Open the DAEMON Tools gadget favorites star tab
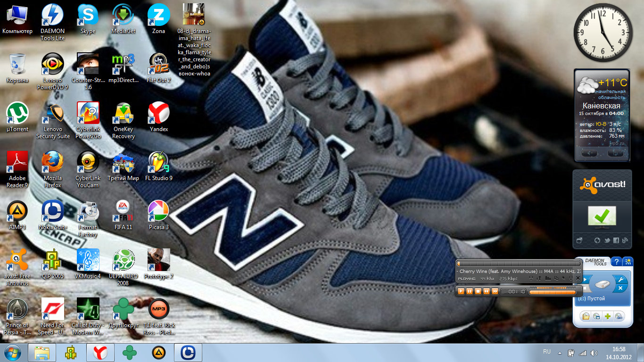 pyautogui.click(x=627, y=262)
